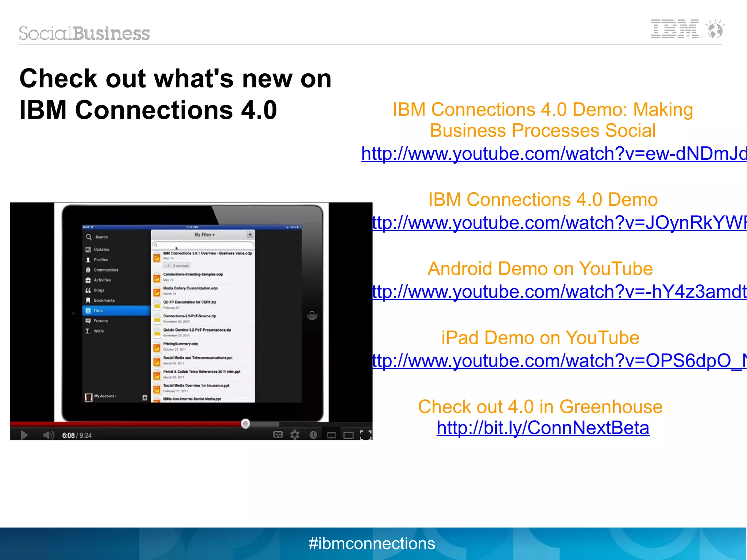Viewport: 747px width, 560px height.
Task: Toggle closed captions CC icon
Action: (x=278, y=435)
